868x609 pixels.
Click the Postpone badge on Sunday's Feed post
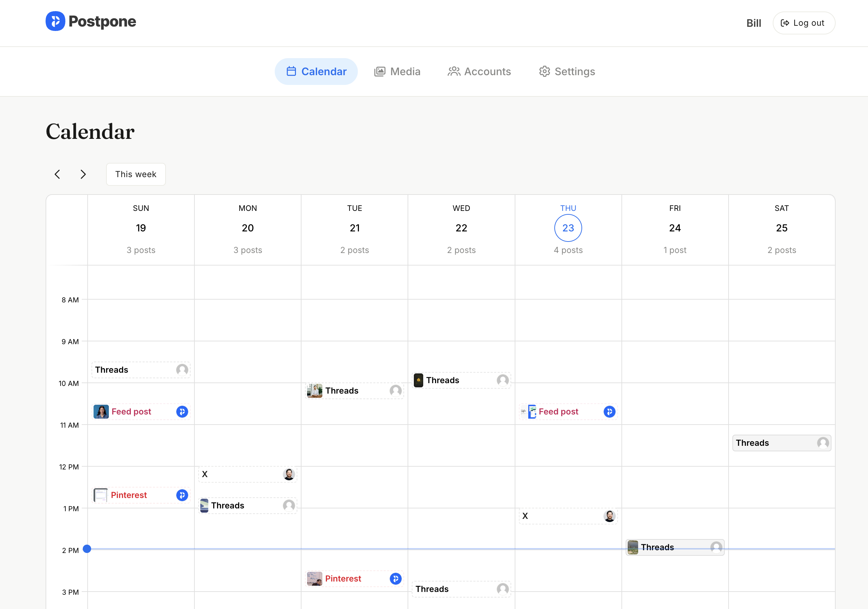pos(182,412)
